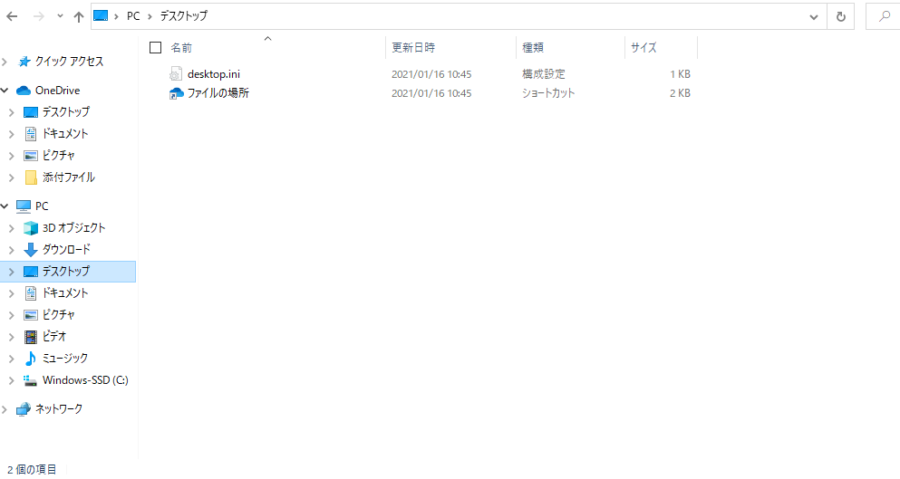Select the desktop.ini file name
Screen dimensions: 900x479
(x=214, y=74)
